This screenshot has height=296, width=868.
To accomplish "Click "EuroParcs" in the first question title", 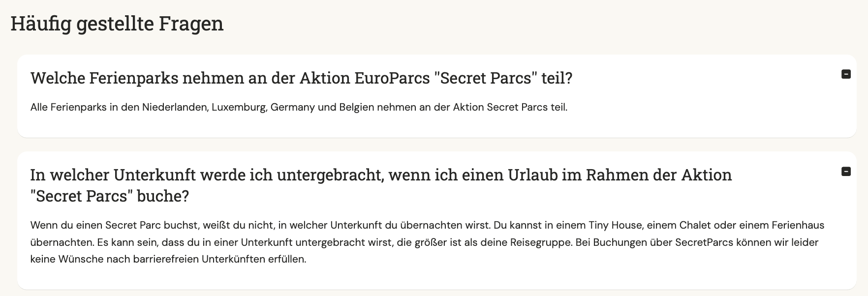I will pyautogui.click(x=392, y=78).
